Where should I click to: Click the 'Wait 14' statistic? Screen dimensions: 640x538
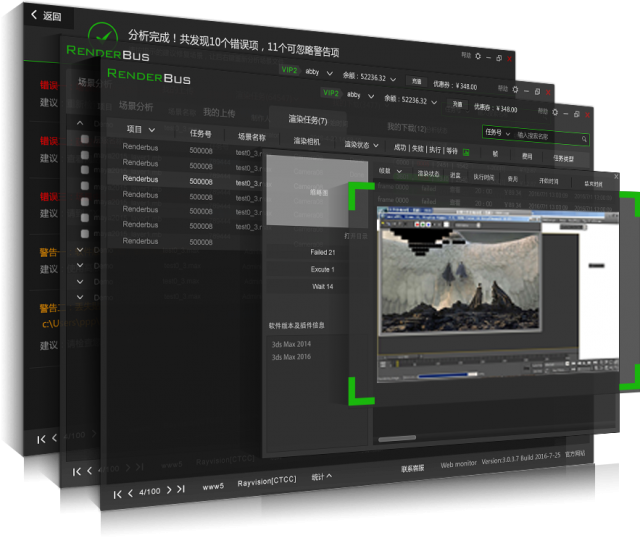click(322, 287)
